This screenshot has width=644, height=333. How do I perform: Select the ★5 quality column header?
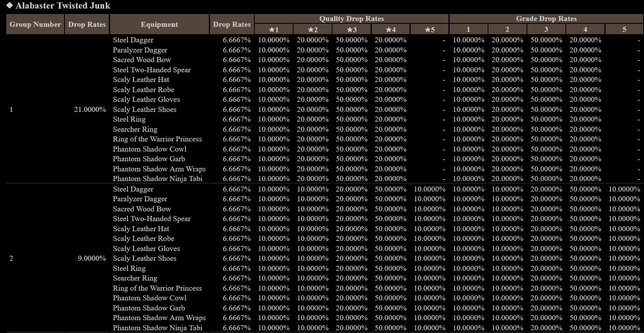(x=429, y=29)
